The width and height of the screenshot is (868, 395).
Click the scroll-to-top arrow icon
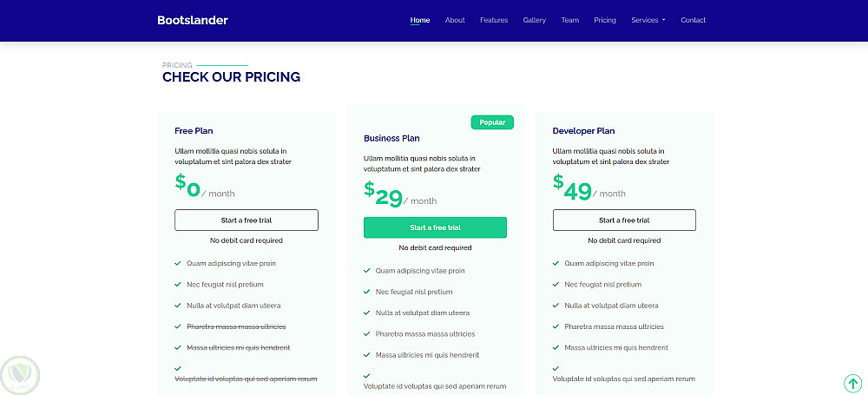(852, 383)
